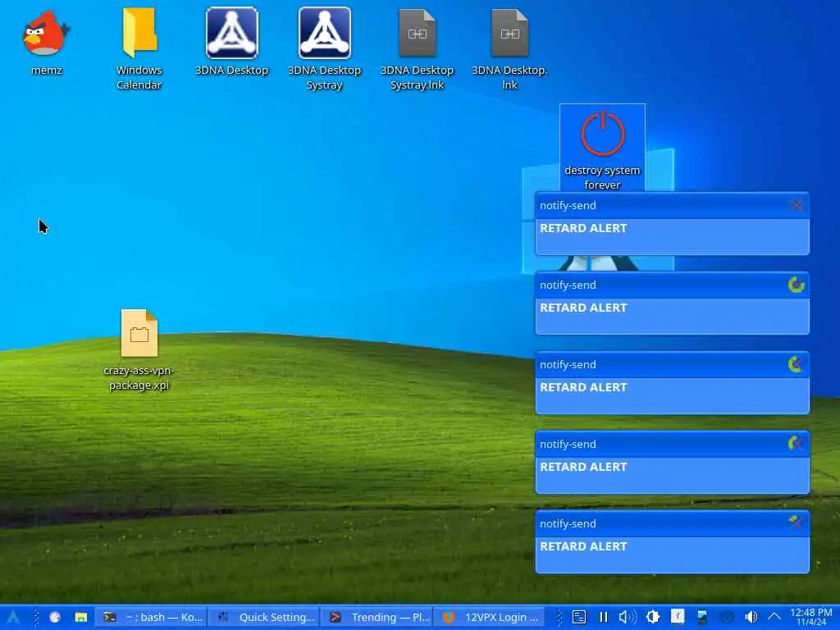Click the notify-send title of the topmost notification
This screenshot has height=630, width=840.
point(568,206)
